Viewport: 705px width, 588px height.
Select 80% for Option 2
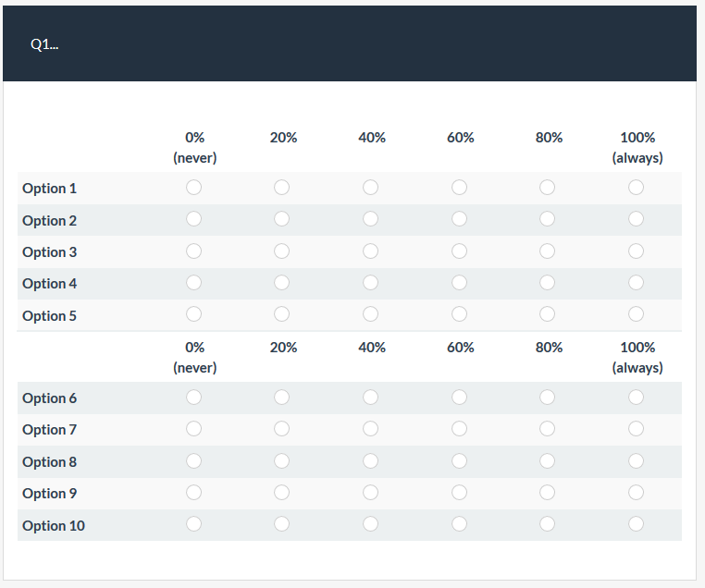coord(547,219)
